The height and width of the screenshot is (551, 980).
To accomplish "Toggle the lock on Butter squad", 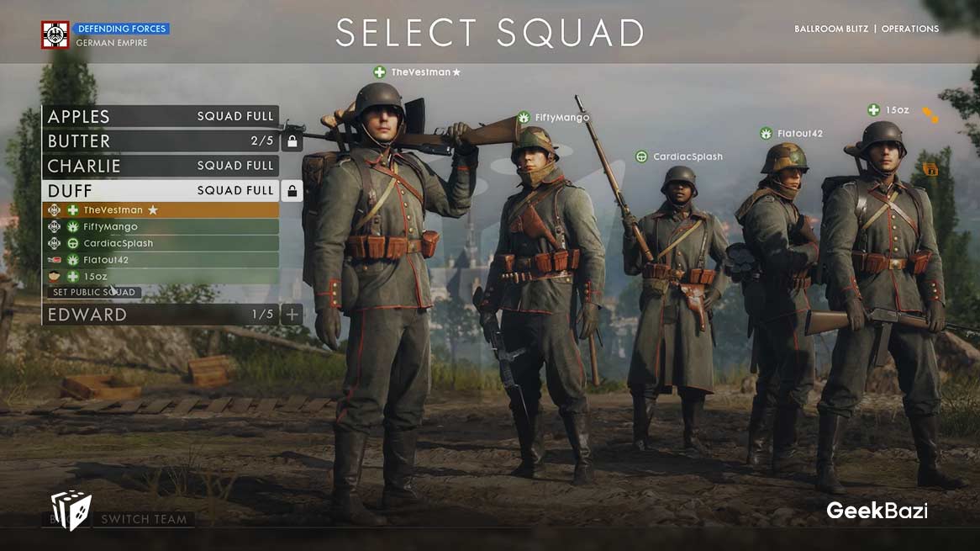I will click(292, 141).
